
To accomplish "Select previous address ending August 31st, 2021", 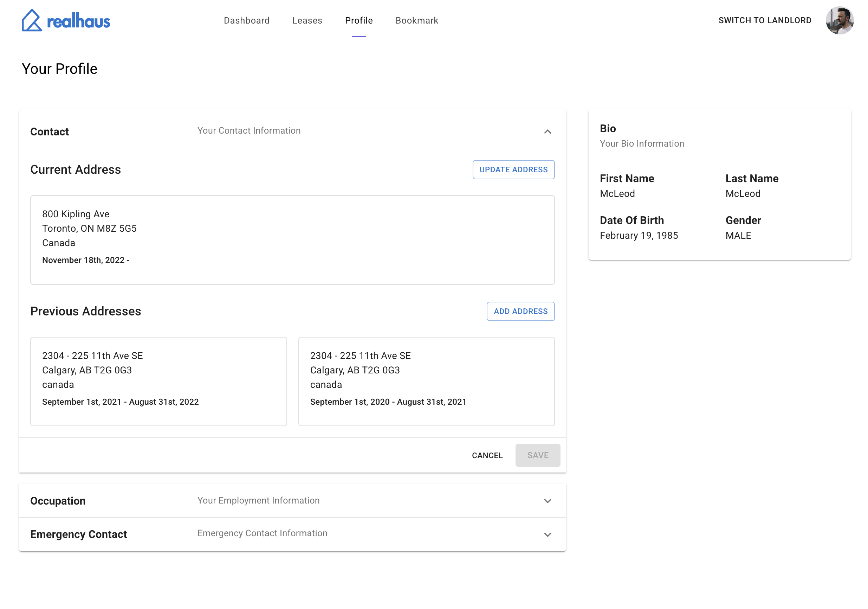I will point(426,381).
